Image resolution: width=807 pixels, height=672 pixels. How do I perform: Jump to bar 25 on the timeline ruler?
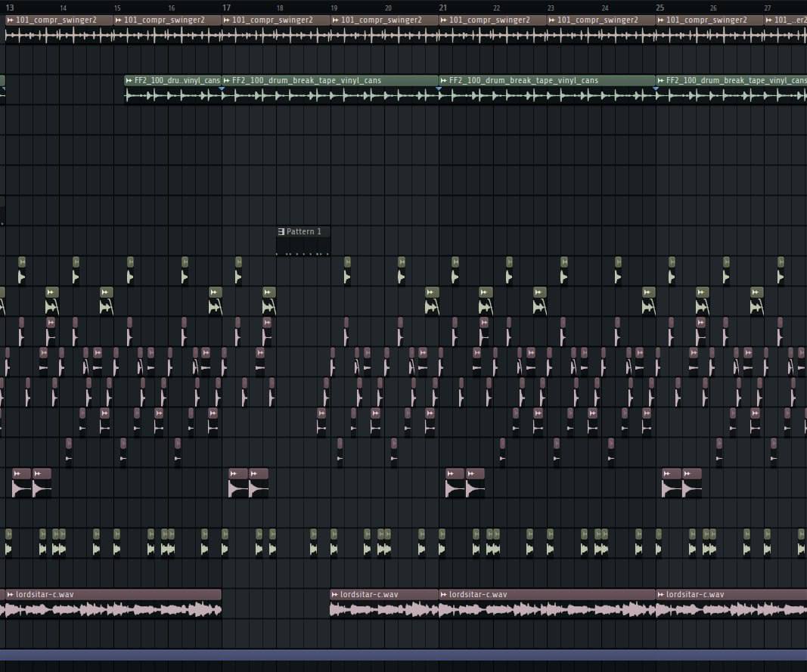coord(660,8)
